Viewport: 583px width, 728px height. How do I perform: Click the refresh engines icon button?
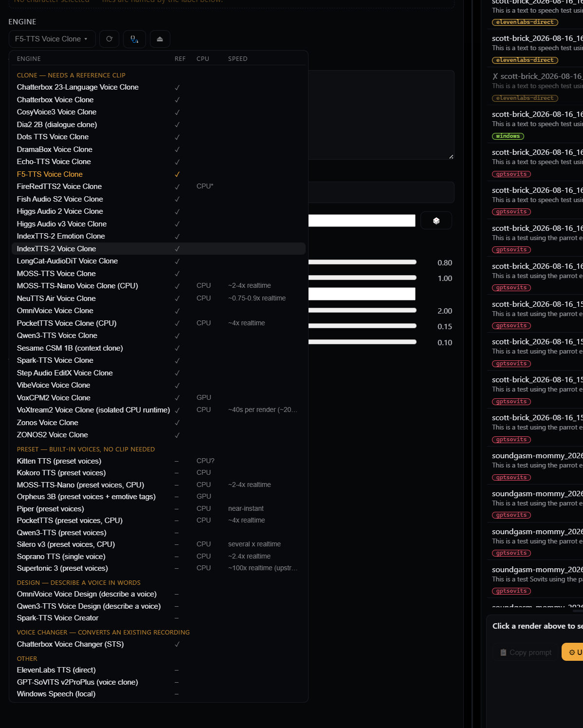pos(109,39)
